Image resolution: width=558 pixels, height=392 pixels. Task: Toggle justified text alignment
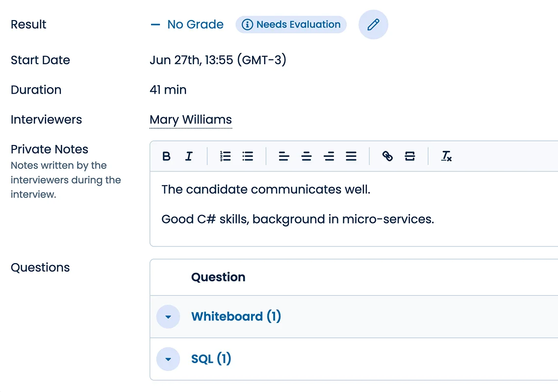pyautogui.click(x=351, y=156)
